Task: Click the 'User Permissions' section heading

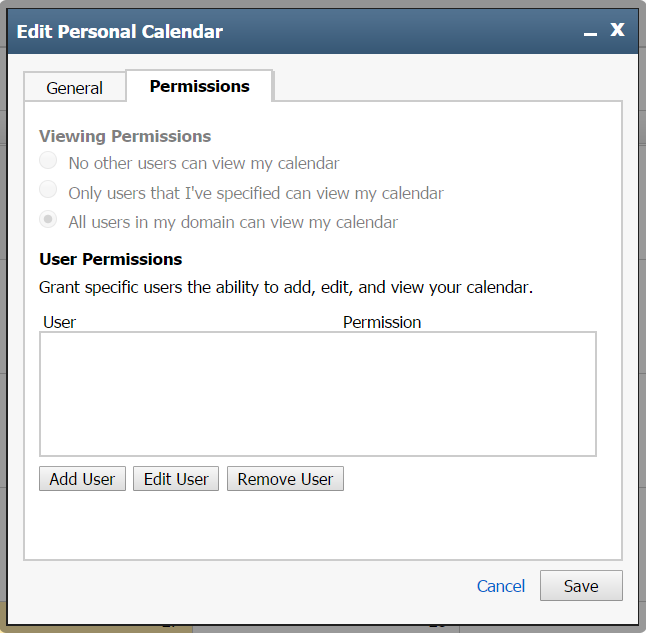Action: point(111,259)
